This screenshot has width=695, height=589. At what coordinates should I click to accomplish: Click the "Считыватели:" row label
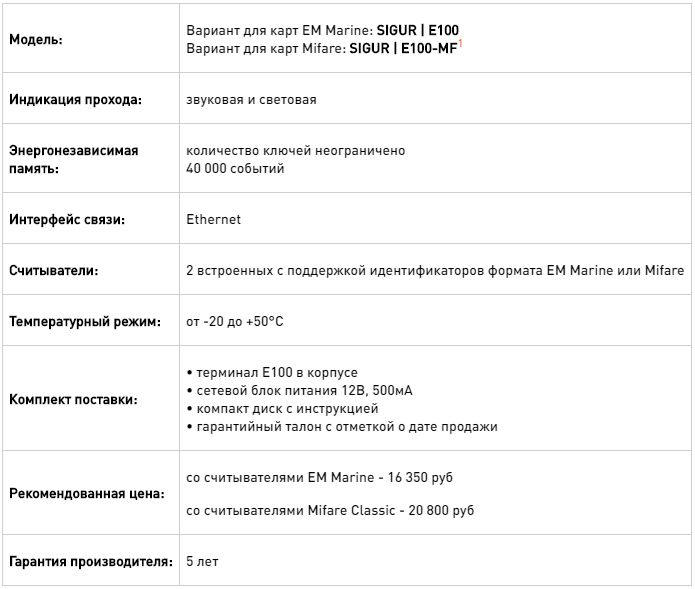(x=54, y=271)
